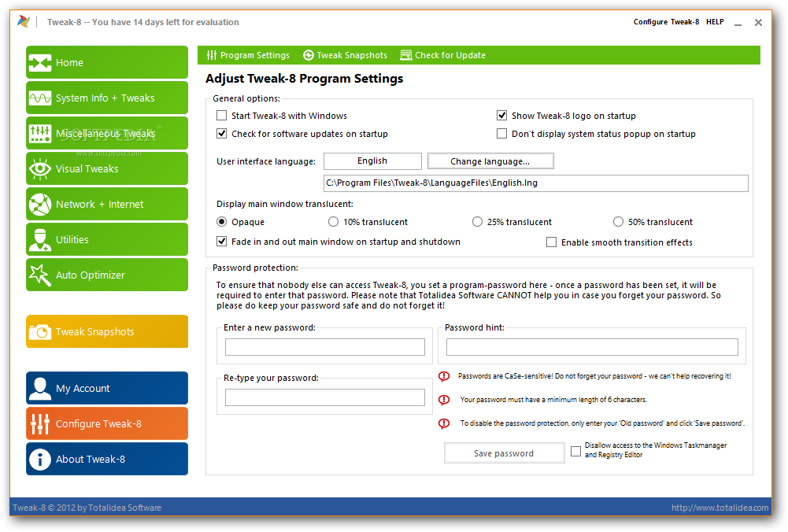Click the System Info waveform icon
Image resolution: width=788 pixels, height=532 pixels.
pos(39,98)
